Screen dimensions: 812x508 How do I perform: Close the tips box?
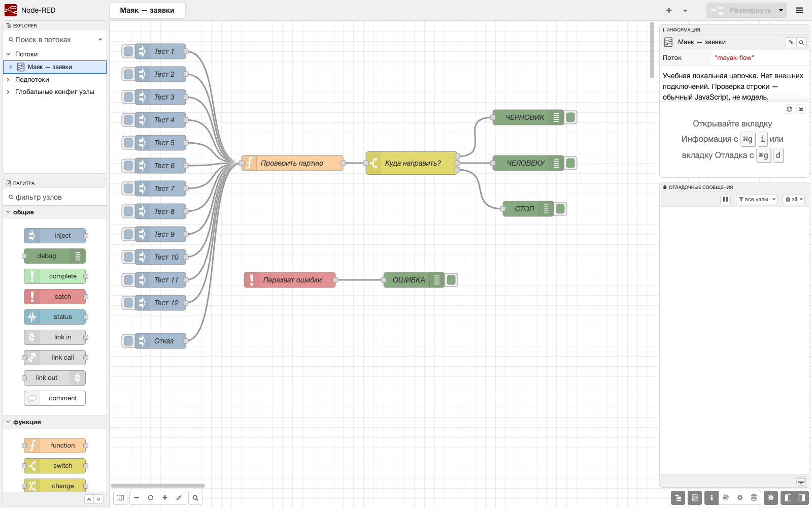tap(801, 109)
